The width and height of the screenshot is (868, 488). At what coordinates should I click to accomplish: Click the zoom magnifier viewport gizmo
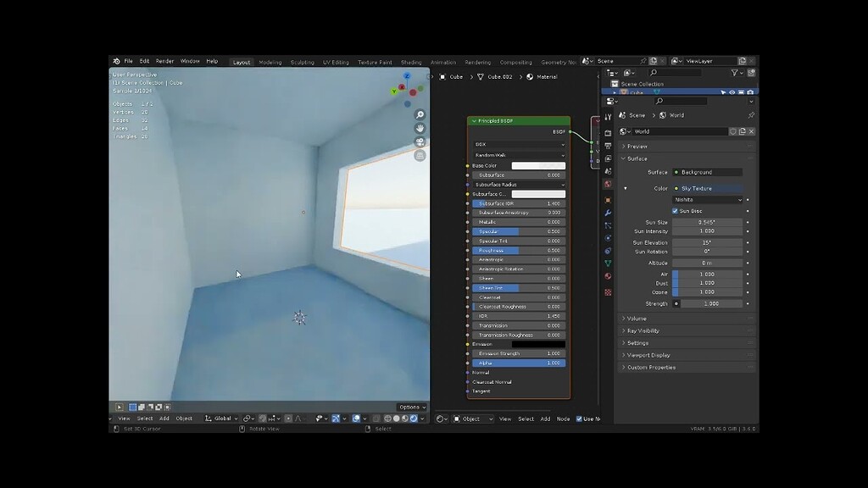420,115
